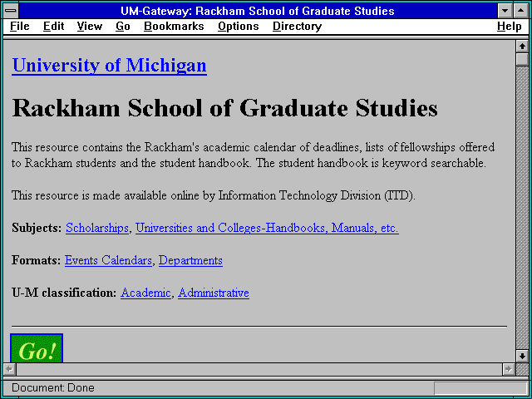532x399 pixels.
Task: Open the Scholarships subject link
Action: tap(97, 228)
